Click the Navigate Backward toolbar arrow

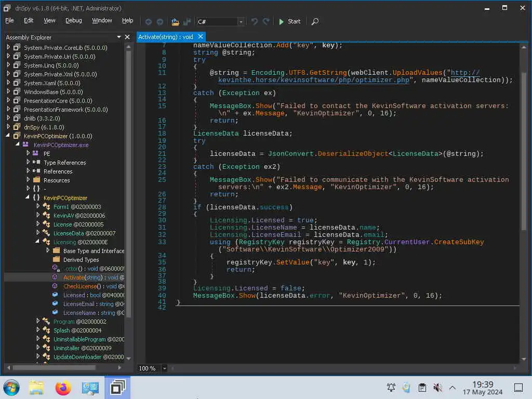click(148, 22)
